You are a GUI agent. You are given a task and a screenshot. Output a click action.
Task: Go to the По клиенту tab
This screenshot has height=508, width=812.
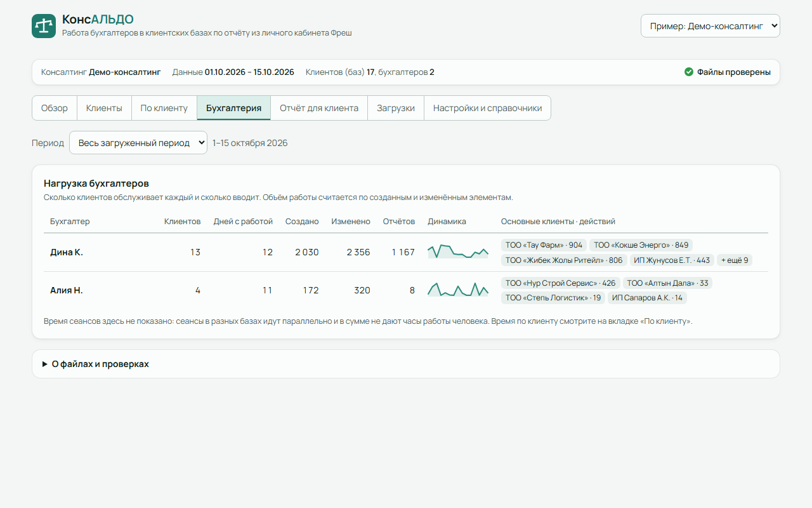[x=164, y=108]
